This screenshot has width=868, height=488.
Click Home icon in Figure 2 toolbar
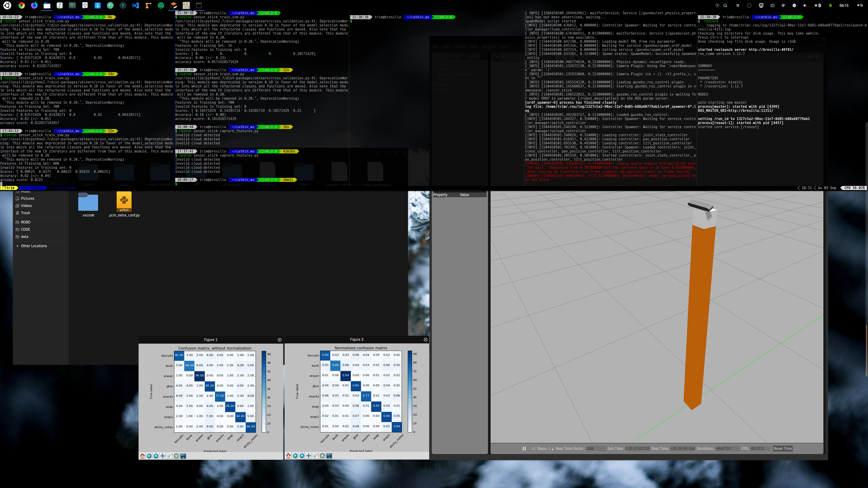(288, 456)
